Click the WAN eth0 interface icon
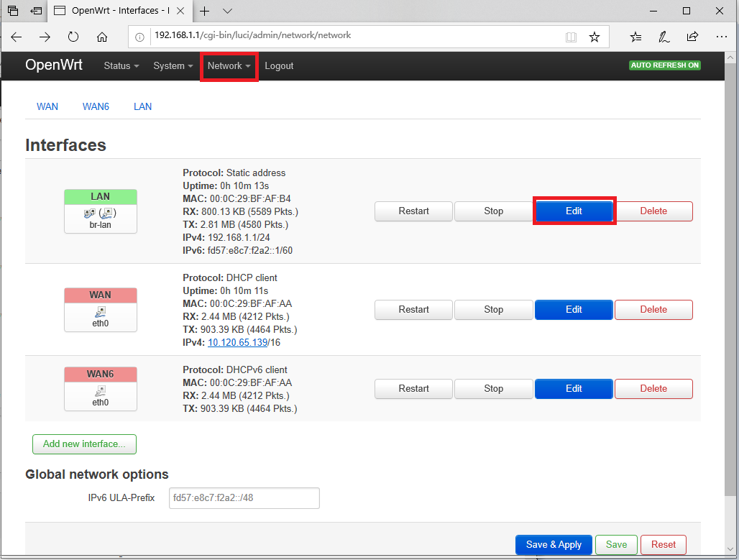 pyautogui.click(x=101, y=310)
